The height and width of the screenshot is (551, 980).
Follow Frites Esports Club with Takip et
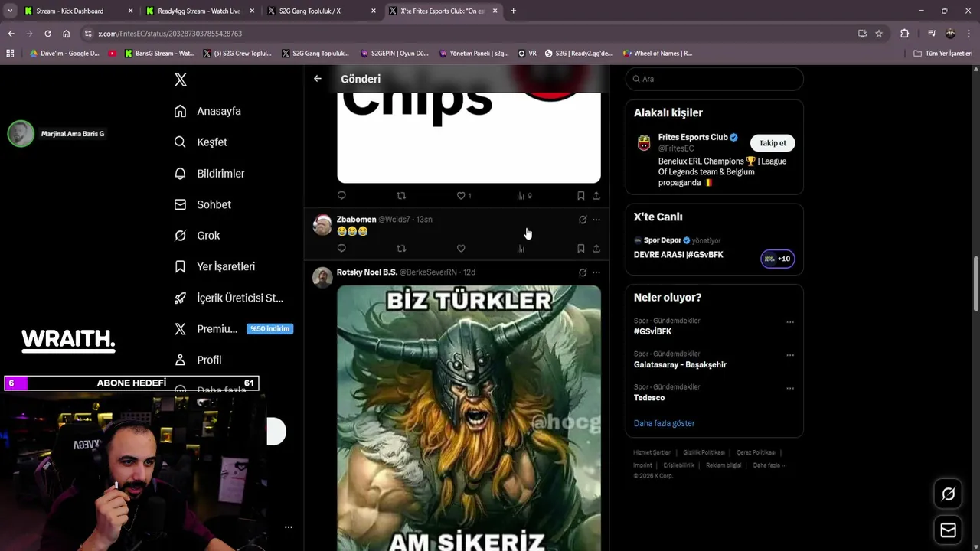pos(773,143)
